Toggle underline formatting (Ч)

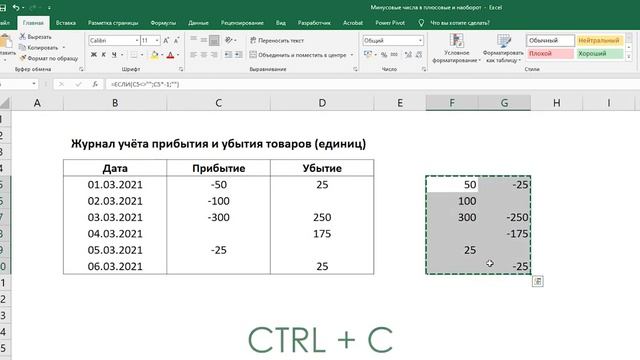(114, 55)
